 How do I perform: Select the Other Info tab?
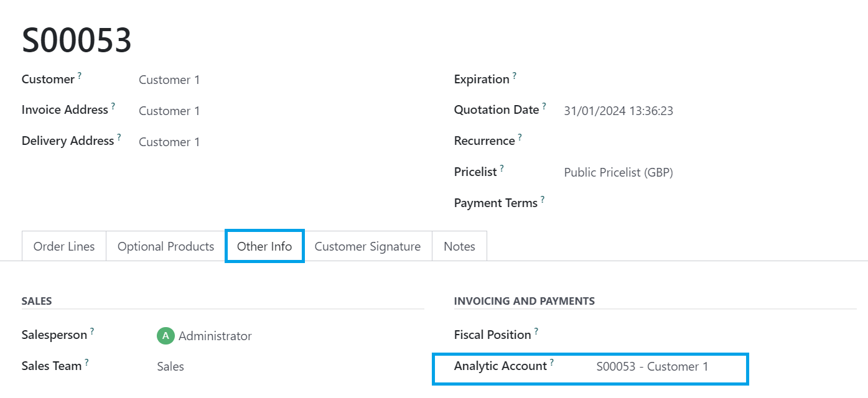coord(264,246)
